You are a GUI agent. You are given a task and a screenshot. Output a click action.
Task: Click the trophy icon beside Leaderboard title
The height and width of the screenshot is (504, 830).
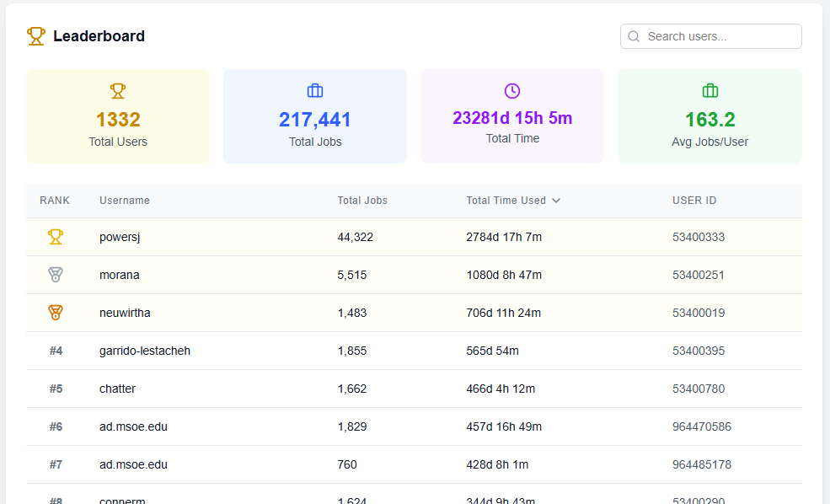click(36, 36)
